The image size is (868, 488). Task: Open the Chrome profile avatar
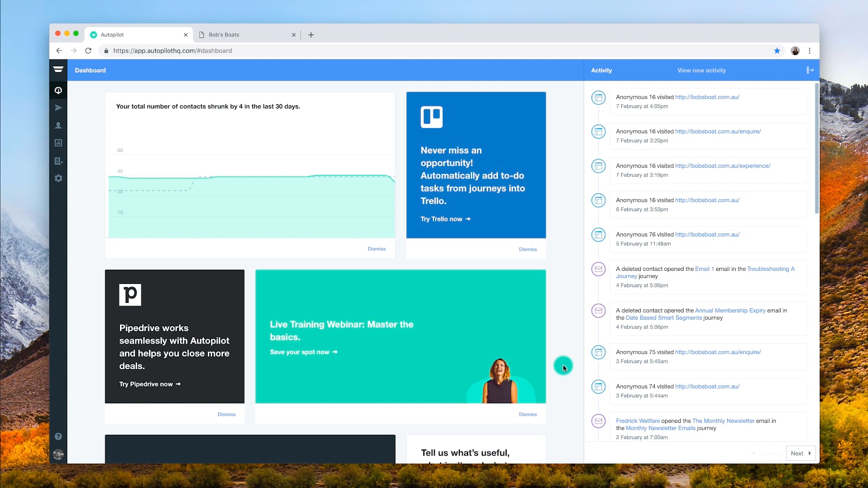tap(795, 50)
